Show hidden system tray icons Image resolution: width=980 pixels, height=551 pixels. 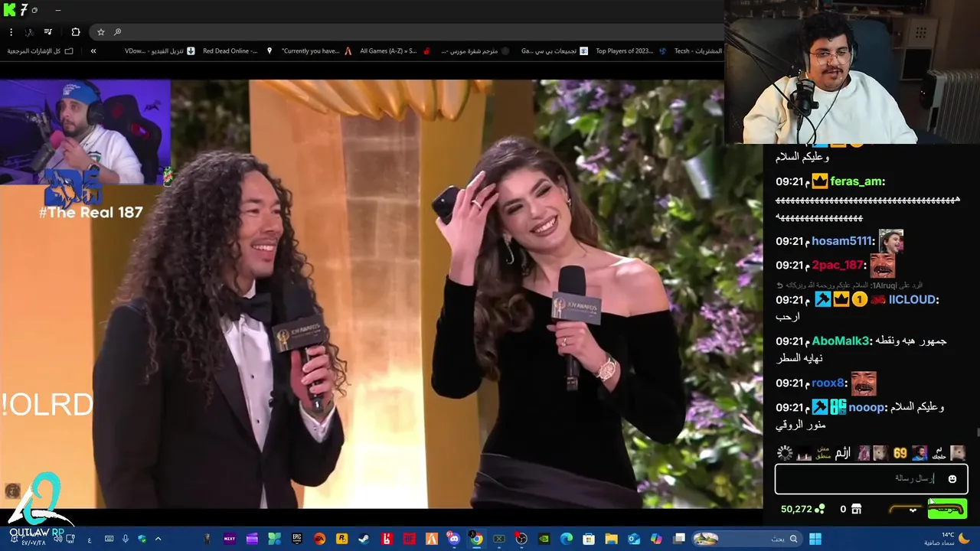[x=158, y=539]
